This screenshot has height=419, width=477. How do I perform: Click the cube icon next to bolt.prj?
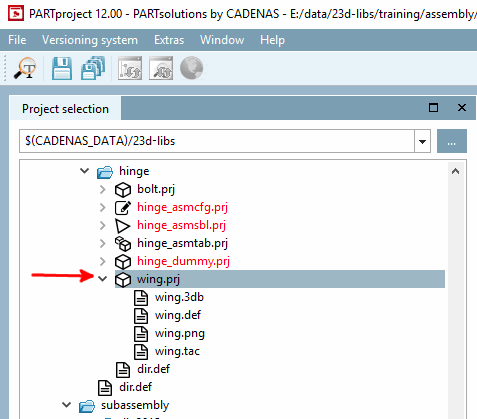click(123, 189)
